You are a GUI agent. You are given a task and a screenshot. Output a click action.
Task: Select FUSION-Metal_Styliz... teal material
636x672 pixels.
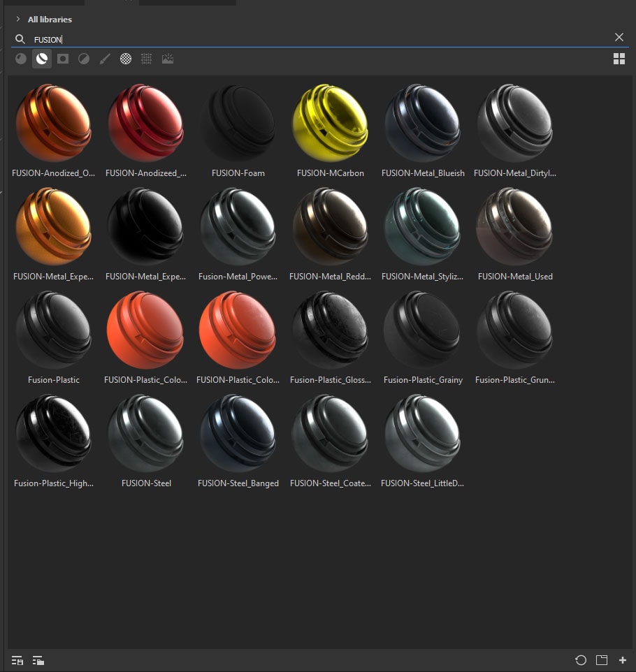tap(423, 234)
